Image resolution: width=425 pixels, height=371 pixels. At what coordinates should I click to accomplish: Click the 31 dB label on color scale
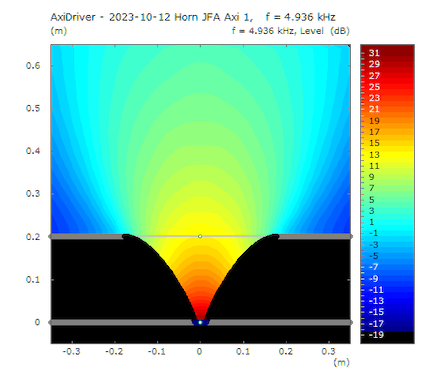pyautogui.click(x=374, y=53)
